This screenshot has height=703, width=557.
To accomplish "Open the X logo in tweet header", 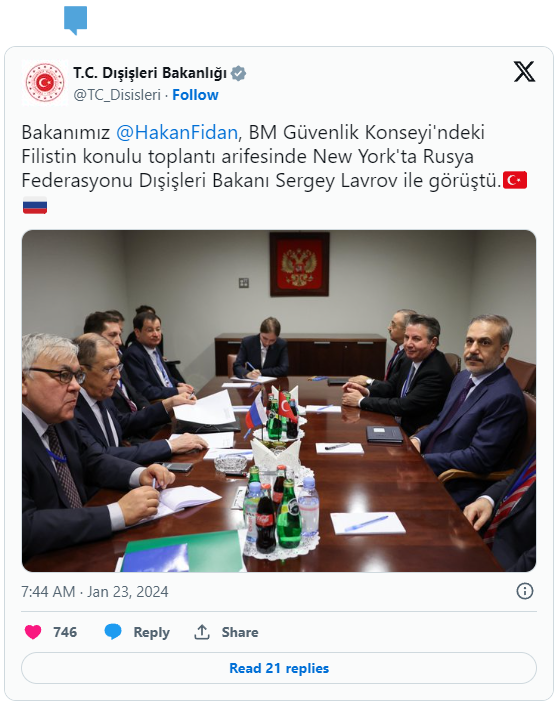I will 524,72.
